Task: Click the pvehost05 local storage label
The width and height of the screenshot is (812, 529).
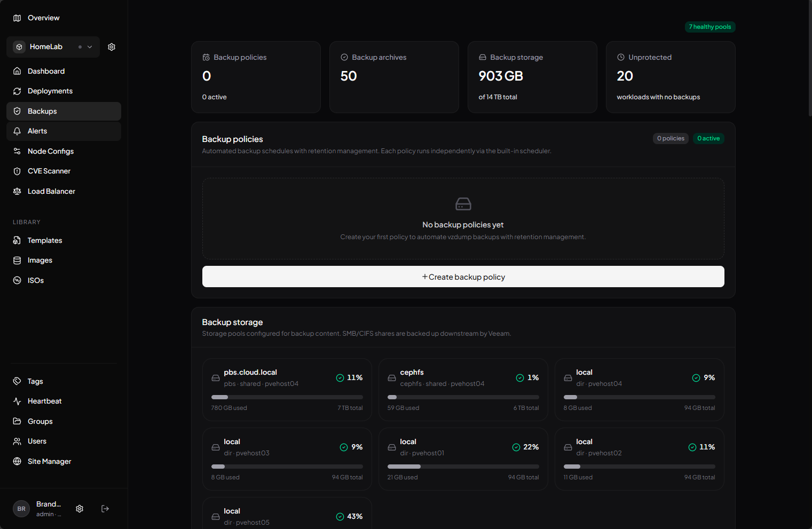Action: pyautogui.click(x=232, y=511)
